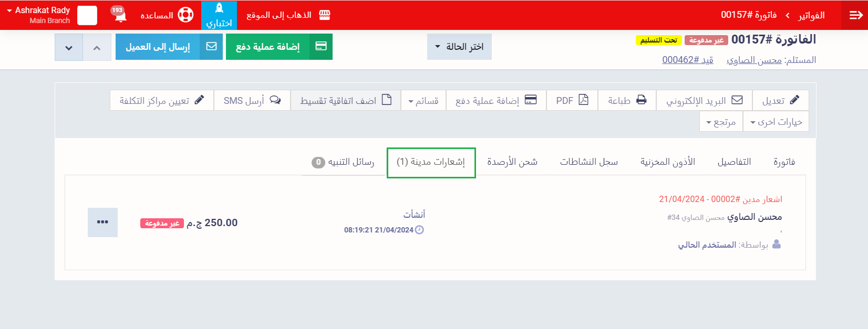The width and height of the screenshot is (868, 329).
Task: Expand the Other Options dropdown
Action: coord(776,122)
